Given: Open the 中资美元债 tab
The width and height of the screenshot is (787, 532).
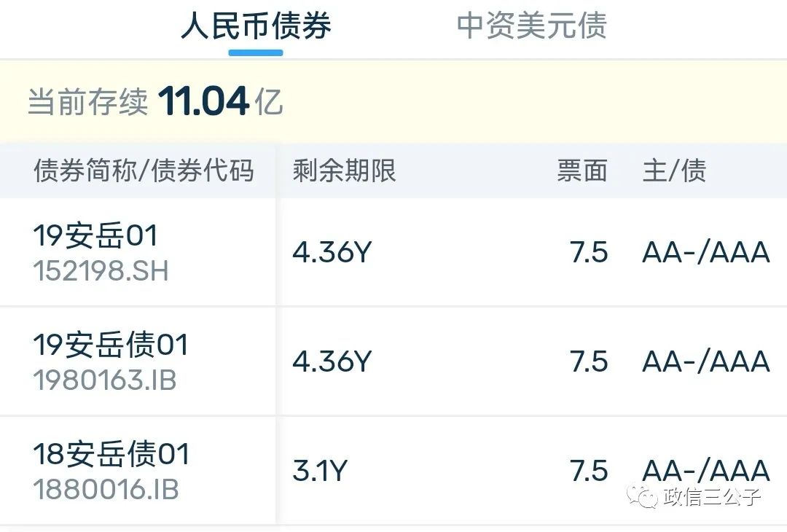Looking at the screenshot, I should [x=532, y=26].
